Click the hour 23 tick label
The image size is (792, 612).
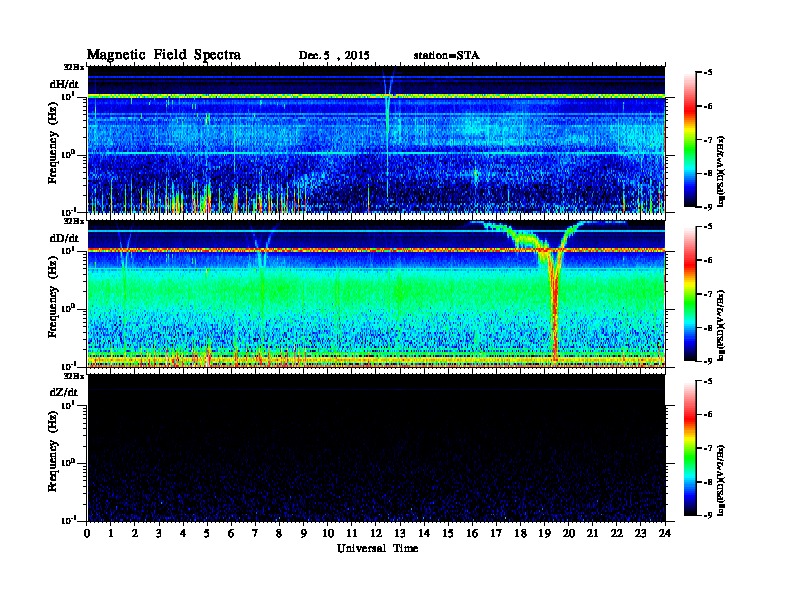pyautogui.click(x=640, y=534)
